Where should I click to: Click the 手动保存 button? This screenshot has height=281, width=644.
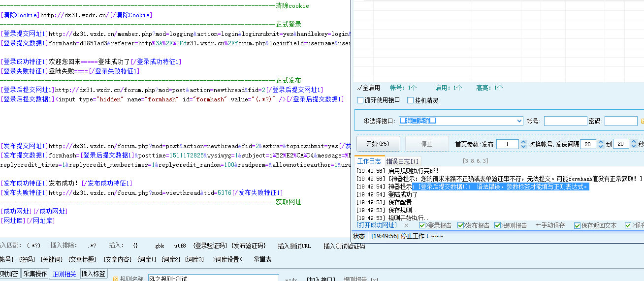pyautogui.click(x=550, y=225)
